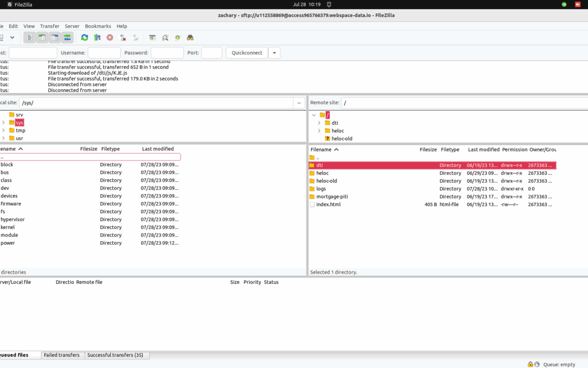This screenshot has width=588, height=368.
Task: Collapse the remote root folder tree node
Action: pos(314,115)
